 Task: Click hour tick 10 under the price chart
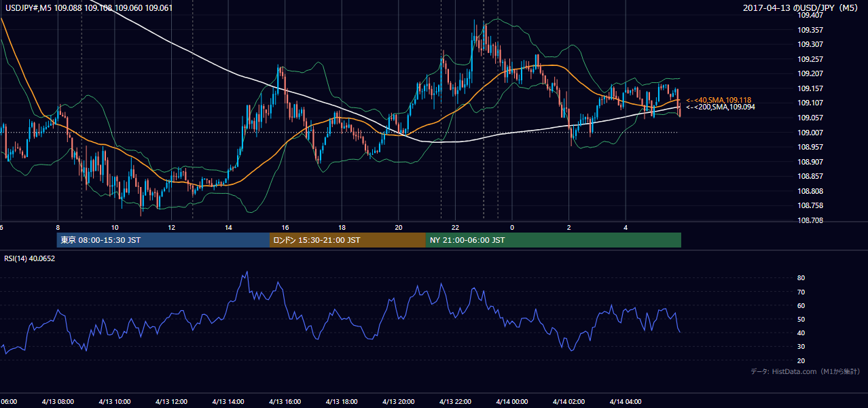point(115,227)
